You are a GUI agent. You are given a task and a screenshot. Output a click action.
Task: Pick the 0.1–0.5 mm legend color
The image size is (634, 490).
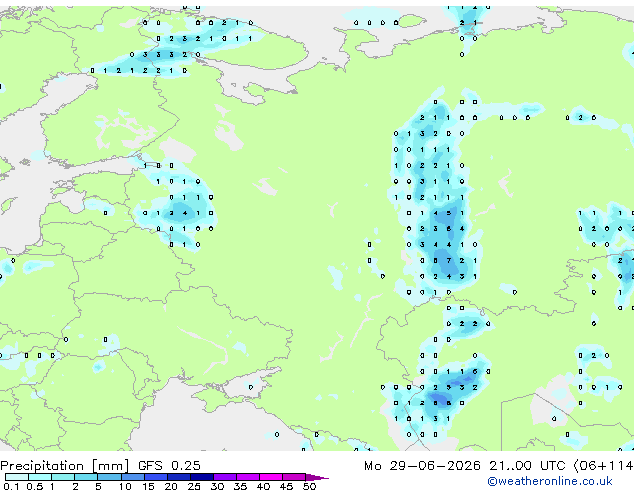[x=17, y=477]
